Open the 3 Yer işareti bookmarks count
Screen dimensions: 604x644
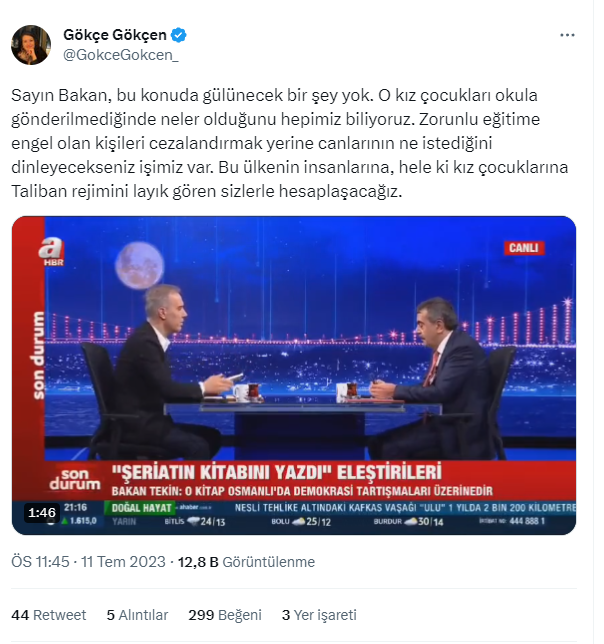click(319, 615)
